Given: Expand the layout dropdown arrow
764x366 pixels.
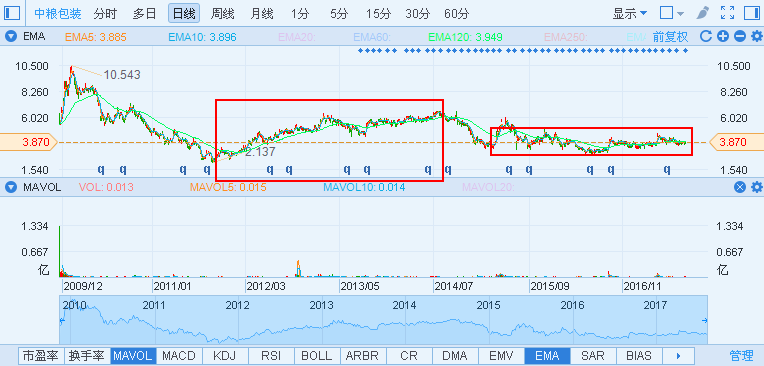Looking at the screenshot, I should 680,14.
